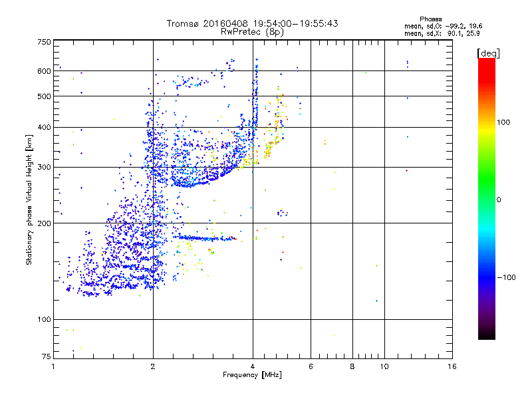The height and width of the screenshot is (399, 532).
Task: Click the x-axis tick label "1"
Action: click(53, 366)
